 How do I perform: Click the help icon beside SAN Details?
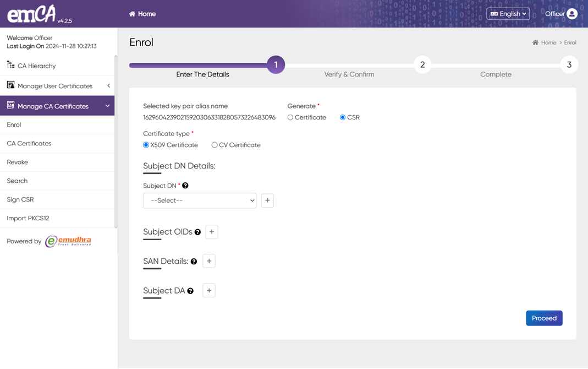[x=194, y=262]
